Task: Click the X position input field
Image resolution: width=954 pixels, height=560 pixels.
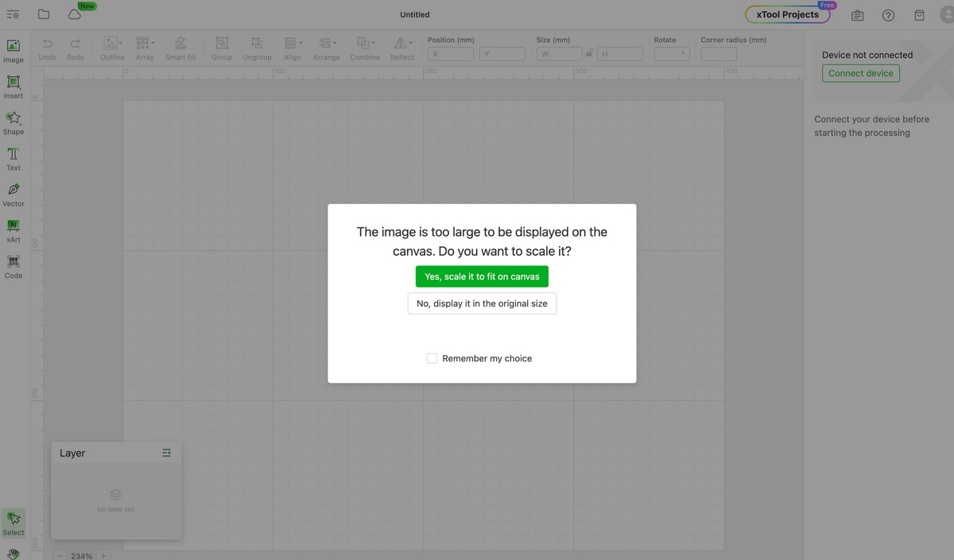Action: [x=451, y=54]
